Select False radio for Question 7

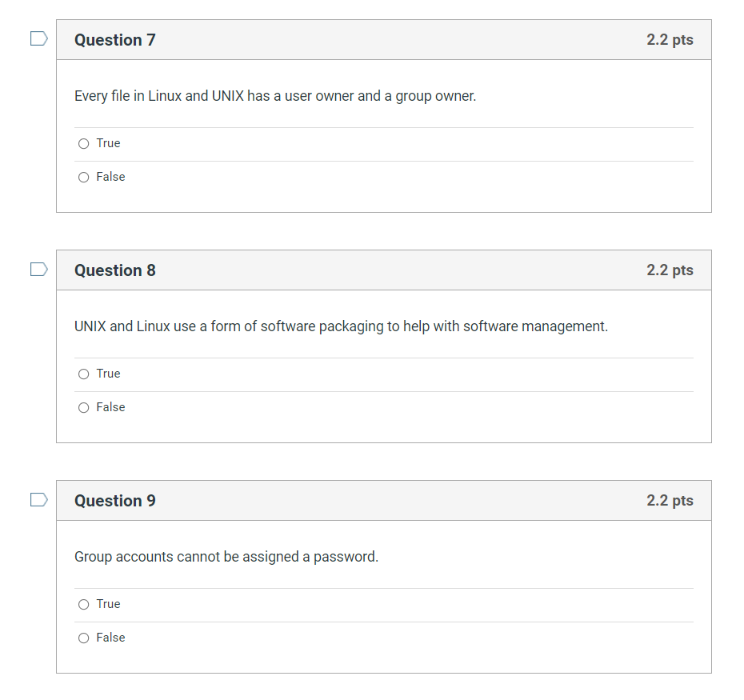pos(83,178)
